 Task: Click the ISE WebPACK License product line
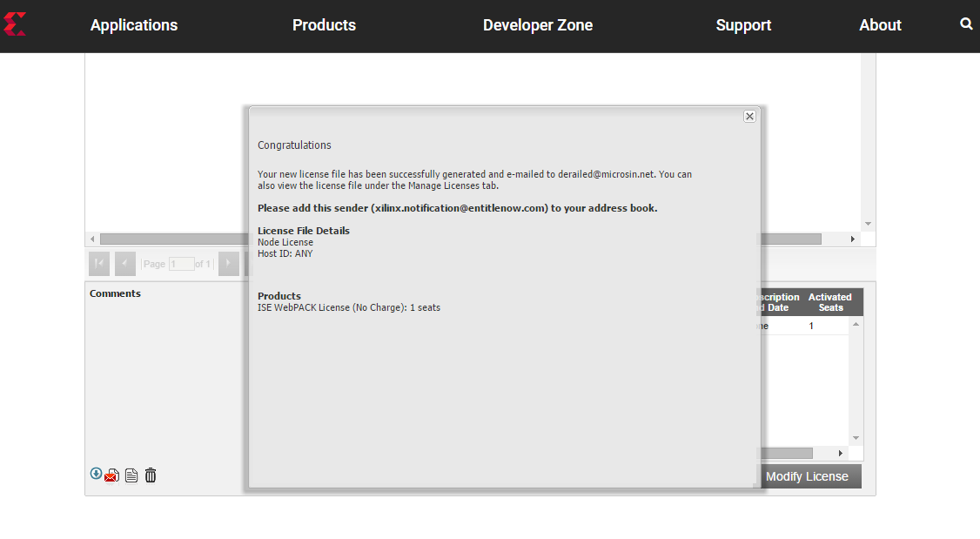point(349,307)
